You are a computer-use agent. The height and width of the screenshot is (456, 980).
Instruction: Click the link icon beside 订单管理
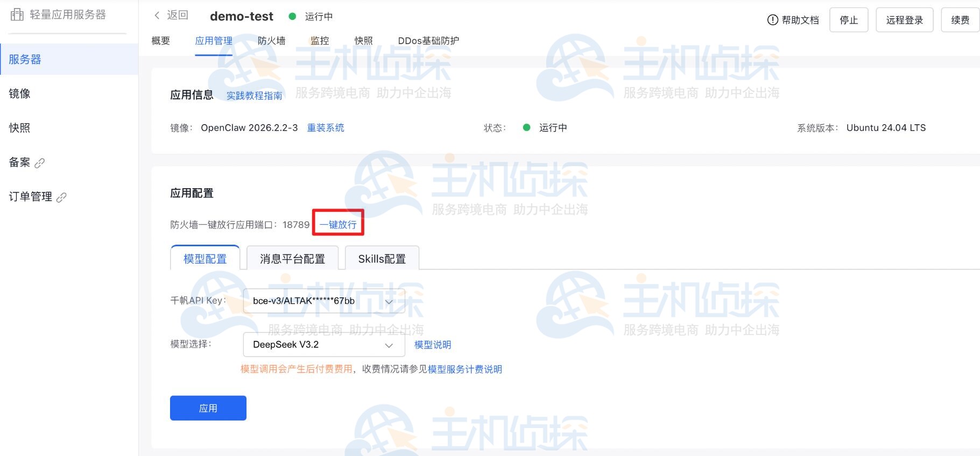pyautogui.click(x=61, y=197)
